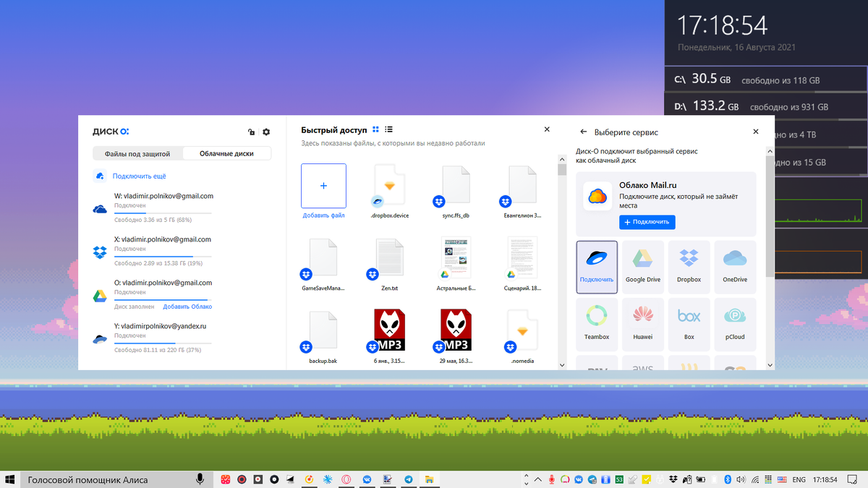
Task: Open the MP3 file 29 мая, 16.3...
Action: click(456, 336)
